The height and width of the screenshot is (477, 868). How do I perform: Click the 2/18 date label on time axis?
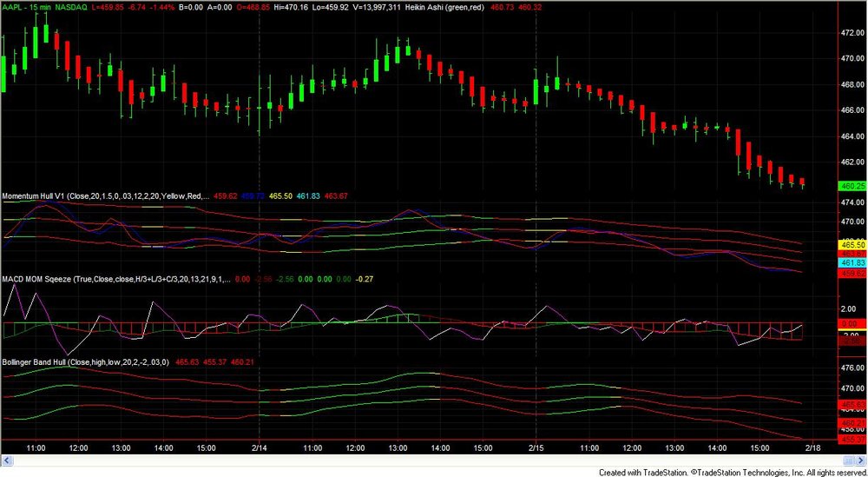click(812, 447)
